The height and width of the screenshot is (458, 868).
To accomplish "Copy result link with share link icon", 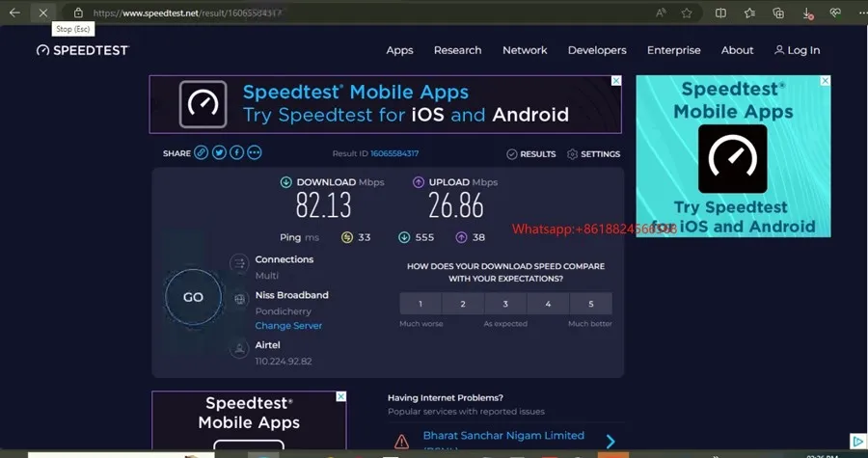I will tap(202, 152).
